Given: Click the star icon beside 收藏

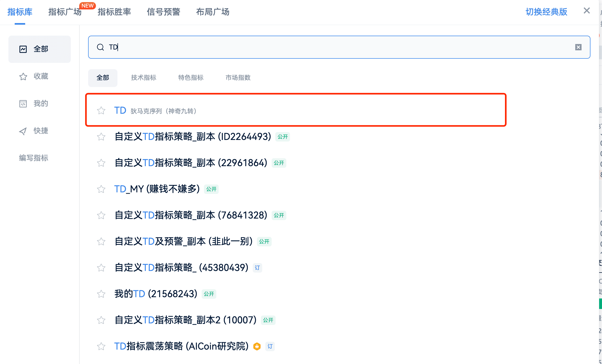Looking at the screenshot, I should pyautogui.click(x=23, y=76).
